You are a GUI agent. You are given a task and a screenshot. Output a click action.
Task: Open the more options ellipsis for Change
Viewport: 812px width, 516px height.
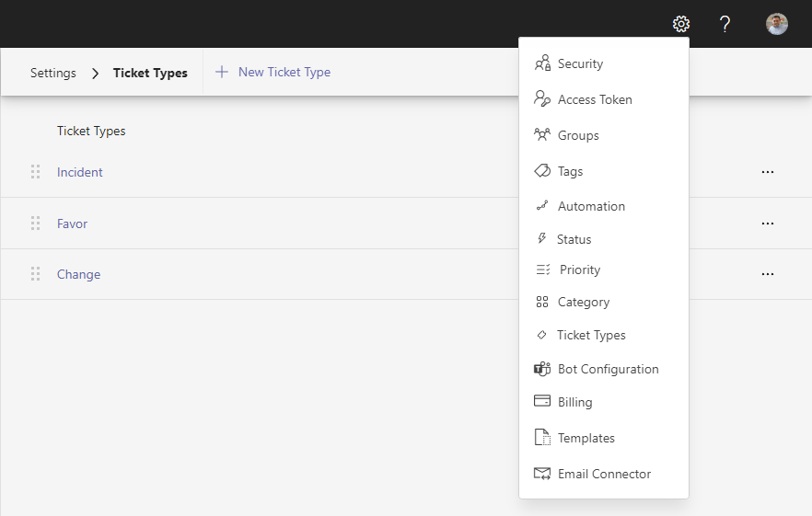(x=768, y=274)
